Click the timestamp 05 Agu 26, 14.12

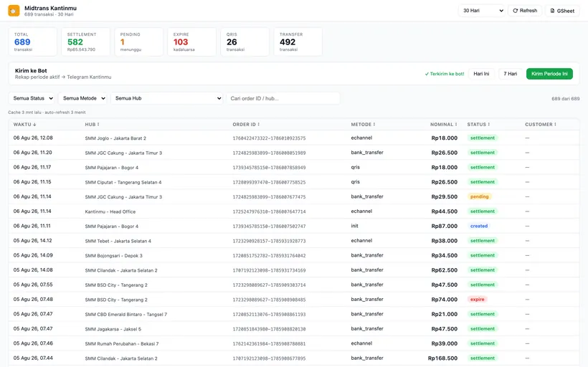(32, 241)
